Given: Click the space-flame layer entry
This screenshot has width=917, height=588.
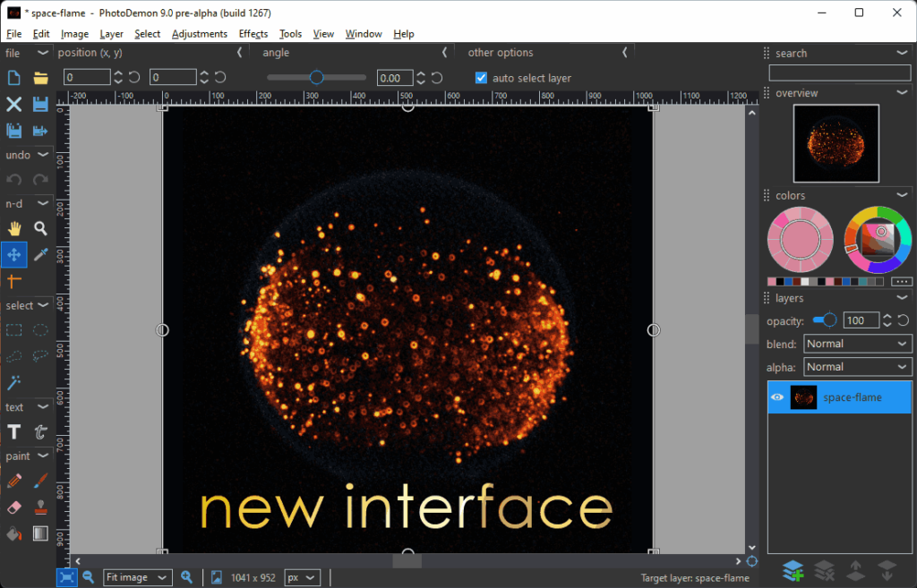Looking at the screenshot, I should click(x=853, y=397).
